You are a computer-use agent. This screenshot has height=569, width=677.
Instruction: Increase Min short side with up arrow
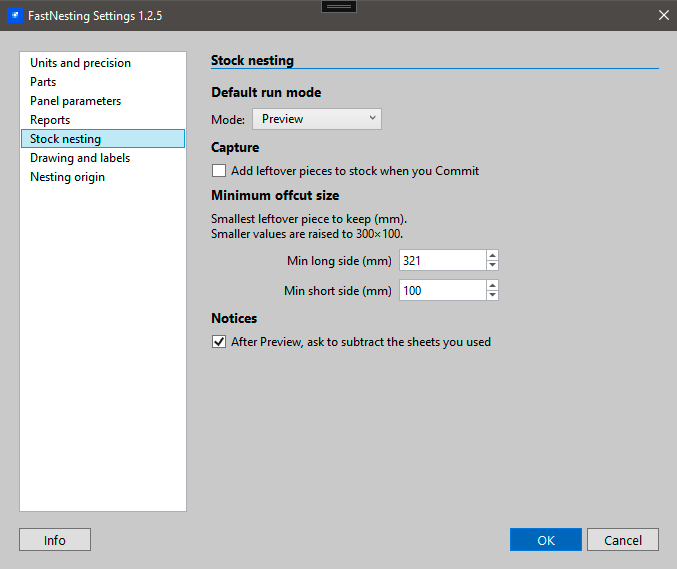[x=492, y=285]
